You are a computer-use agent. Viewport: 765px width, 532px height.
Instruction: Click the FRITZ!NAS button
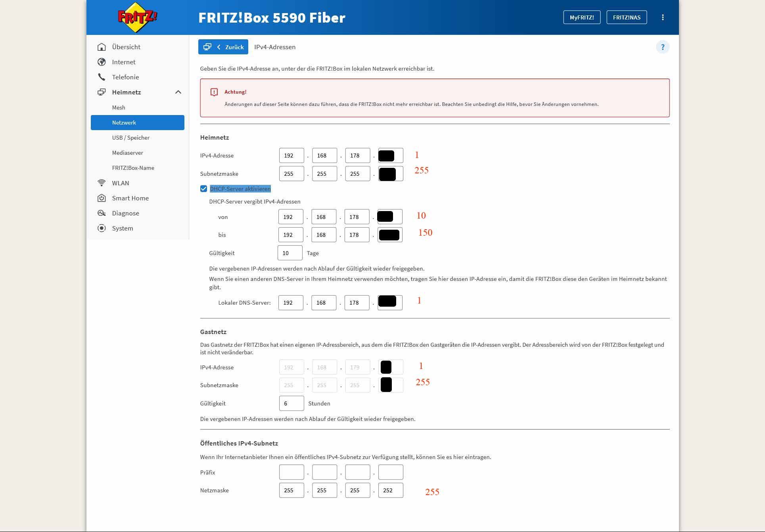coord(626,17)
